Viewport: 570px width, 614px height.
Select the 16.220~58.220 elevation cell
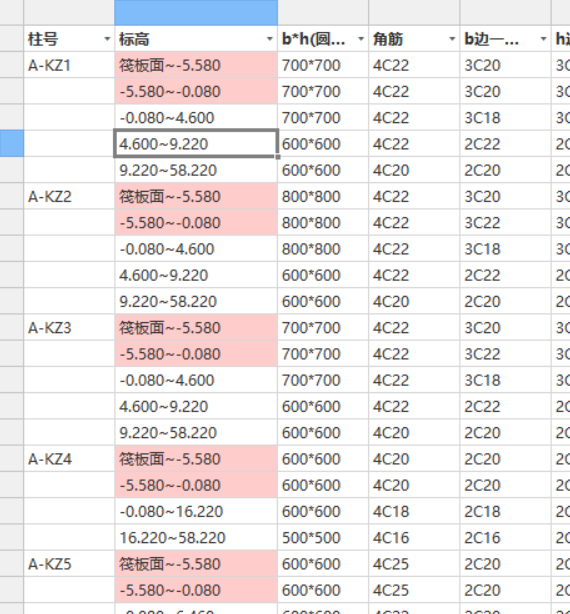tap(196, 537)
